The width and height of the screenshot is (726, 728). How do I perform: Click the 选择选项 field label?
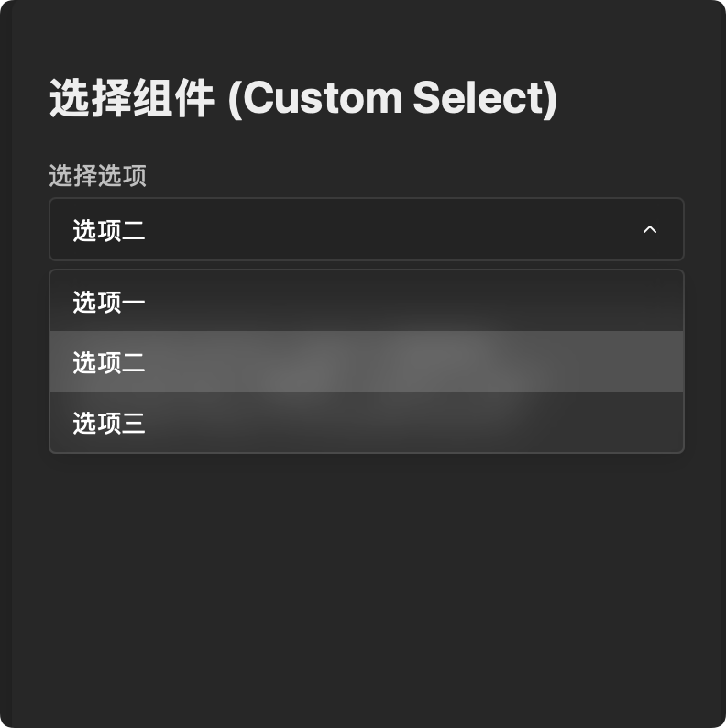98,176
